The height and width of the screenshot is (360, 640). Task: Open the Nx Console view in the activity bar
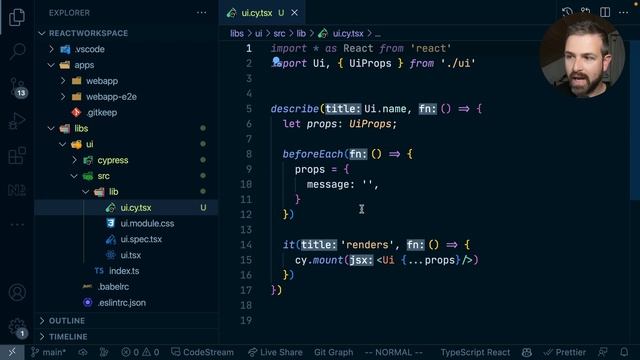17,190
